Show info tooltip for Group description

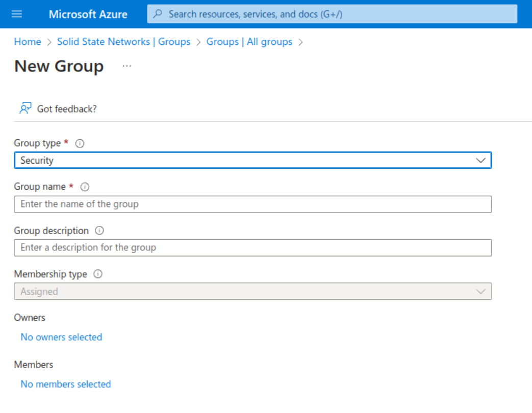[x=99, y=230]
